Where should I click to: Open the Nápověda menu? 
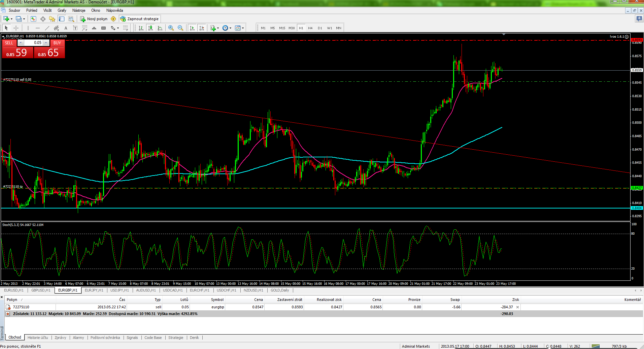click(114, 10)
